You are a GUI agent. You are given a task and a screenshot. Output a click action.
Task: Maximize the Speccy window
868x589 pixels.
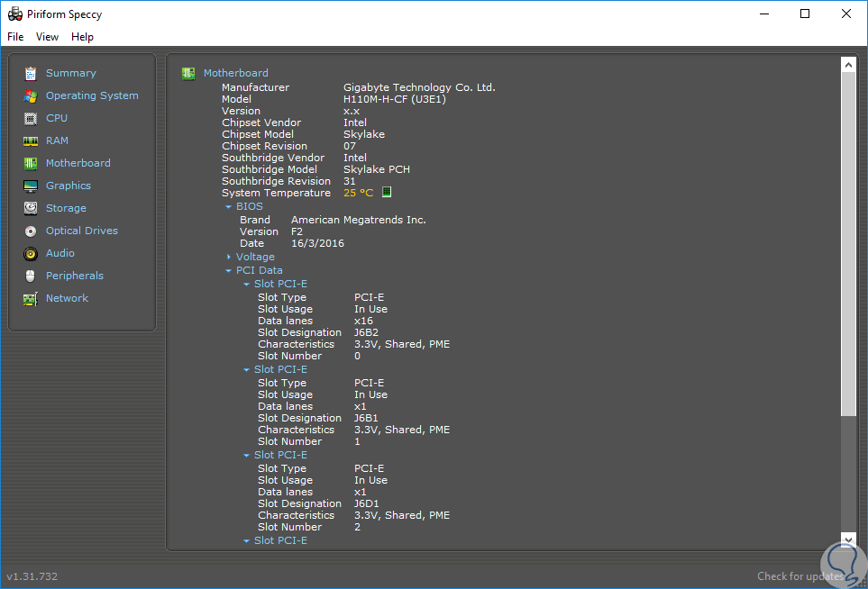[805, 14]
